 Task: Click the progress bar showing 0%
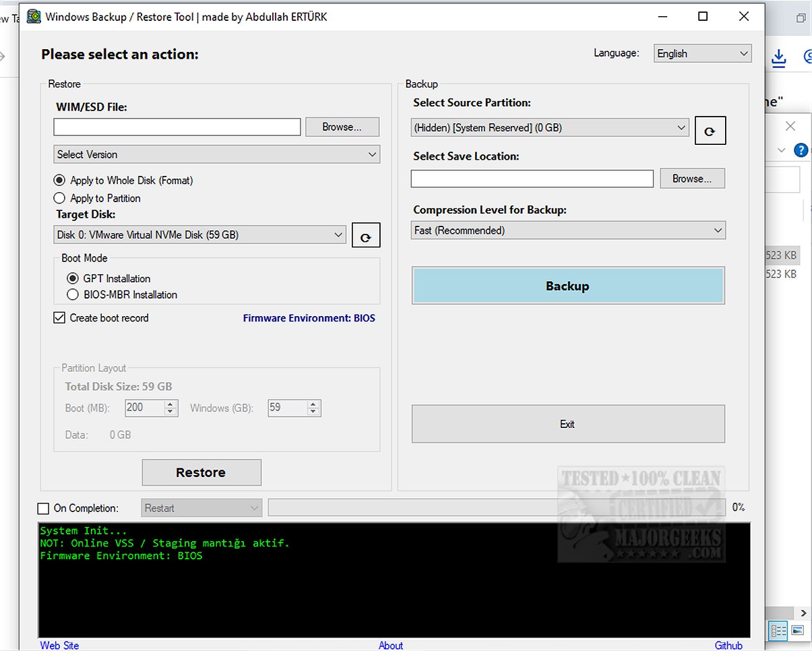(497, 507)
